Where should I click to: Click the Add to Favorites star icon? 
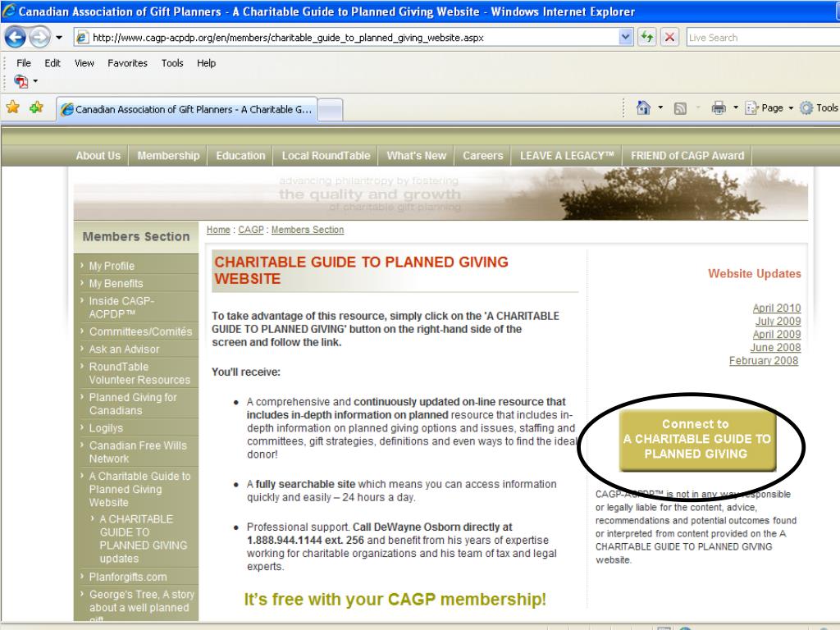pyautogui.click(x=36, y=107)
